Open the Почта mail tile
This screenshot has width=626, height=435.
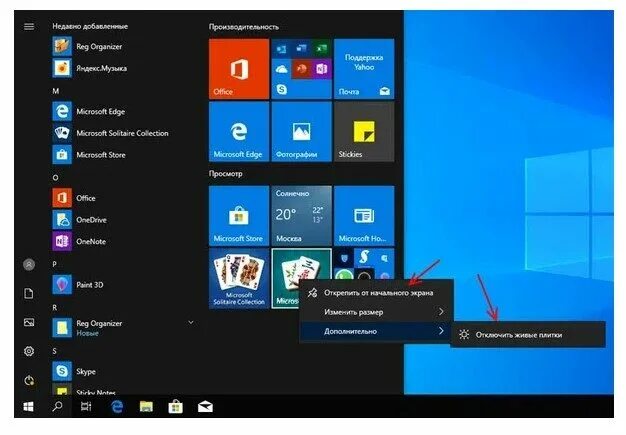(x=364, y=69)
